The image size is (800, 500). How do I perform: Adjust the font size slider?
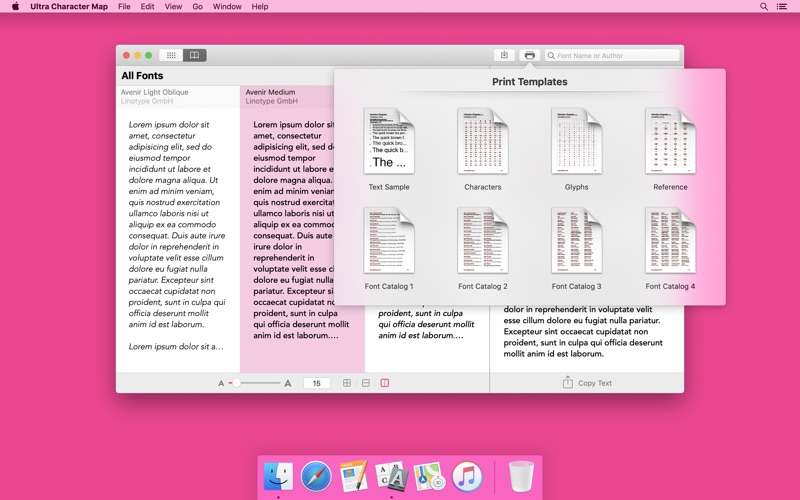[x=254, y=383]
